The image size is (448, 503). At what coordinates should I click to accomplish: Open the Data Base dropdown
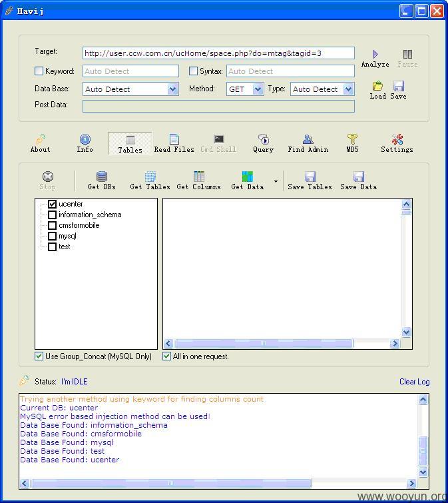point(172,89)
